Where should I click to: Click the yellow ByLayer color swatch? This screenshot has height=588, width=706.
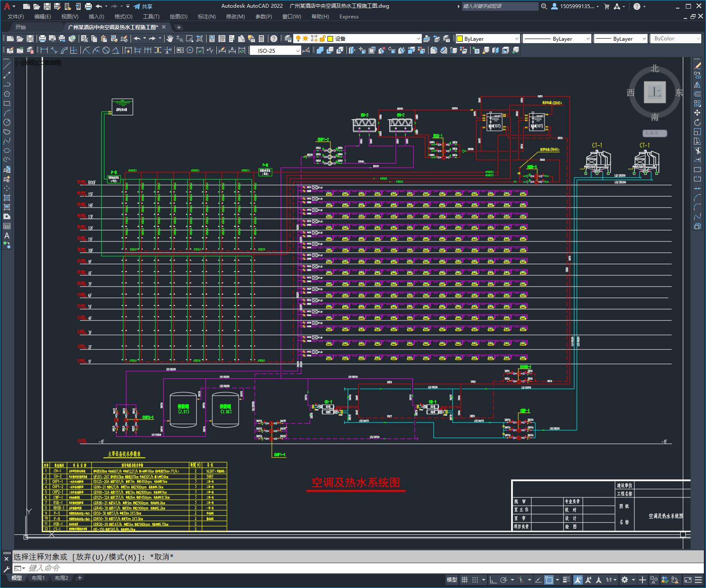[459, 39]
